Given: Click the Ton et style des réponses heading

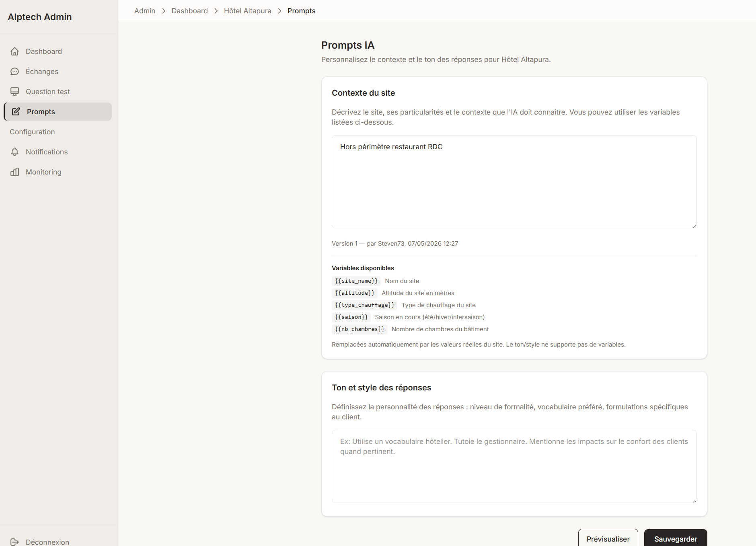Looking at the screenshot, I should tap(382, 388).
